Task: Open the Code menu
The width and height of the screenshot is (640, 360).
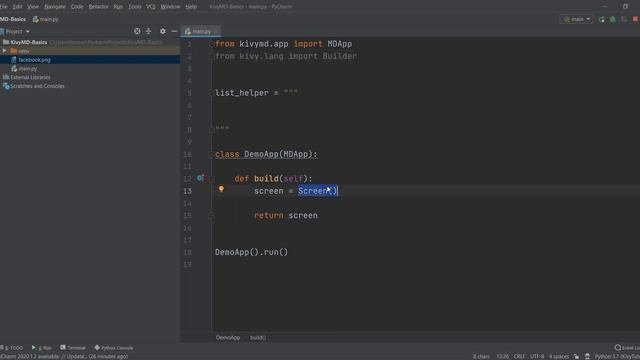Action: [x=77, y=7]
